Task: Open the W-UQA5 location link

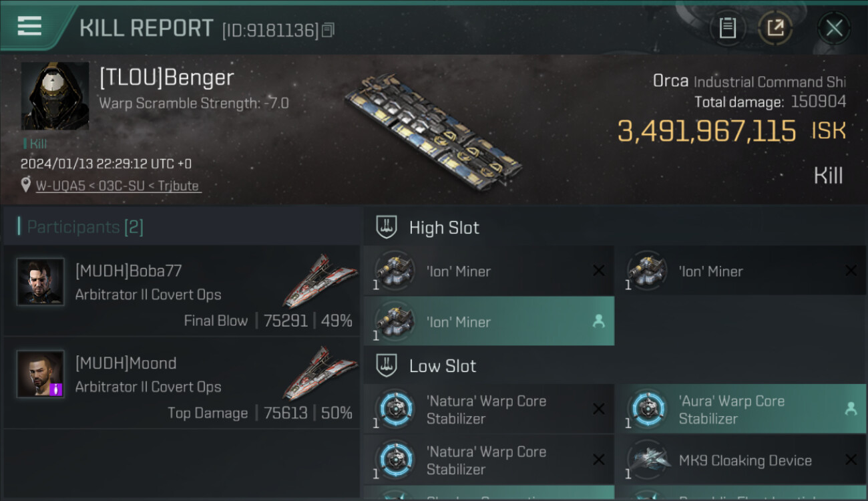Action: [x=118, y=186]
